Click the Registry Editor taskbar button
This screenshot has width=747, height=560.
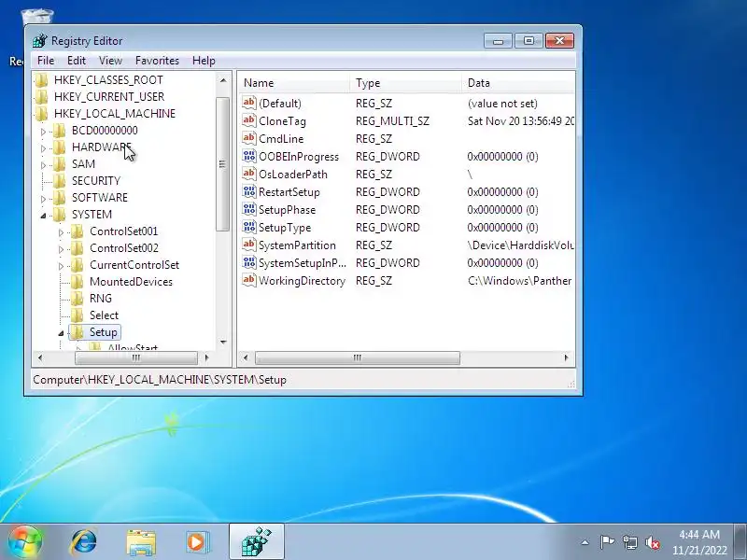coord(256,541)
